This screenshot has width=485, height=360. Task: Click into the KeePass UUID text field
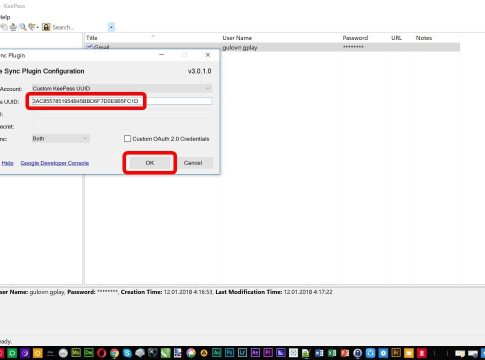(x=122, y=101)
